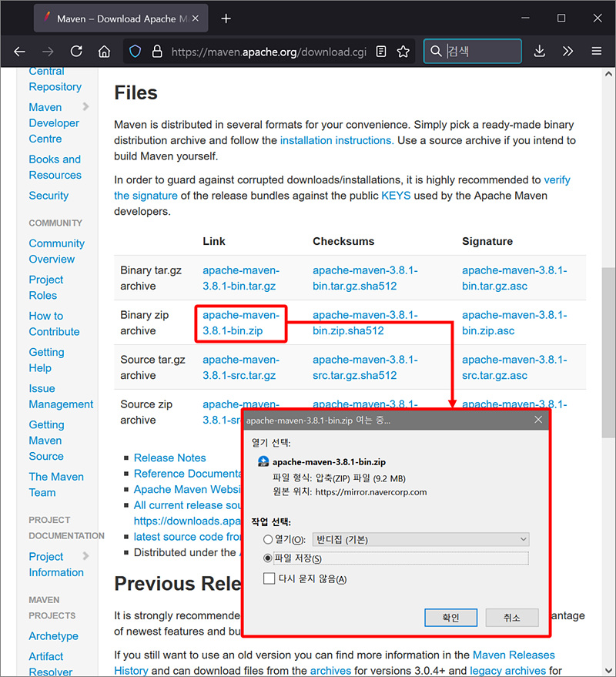This screenshot has width=616, height=677.
Task: Open the bin.tar.gz.asc signature link
Action: point(514,278)
